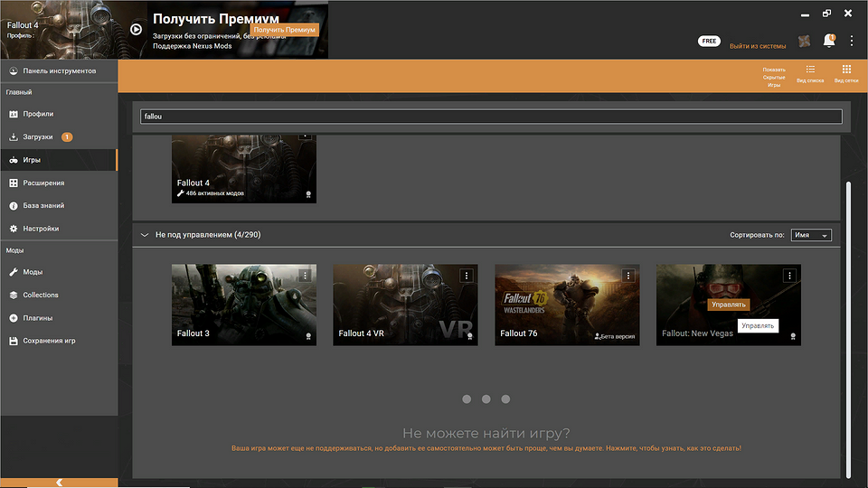
Task: Click the notifications bell icon
Action: (828, 41)
